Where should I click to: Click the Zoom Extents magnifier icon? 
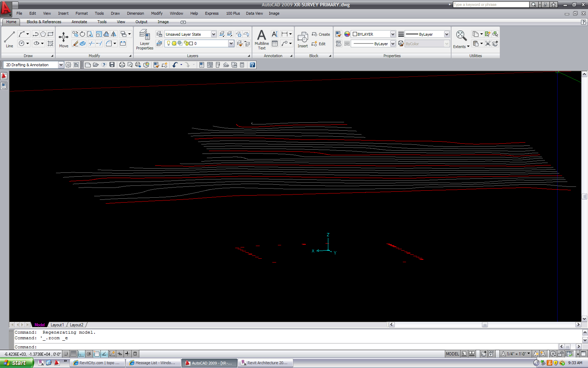461,35
